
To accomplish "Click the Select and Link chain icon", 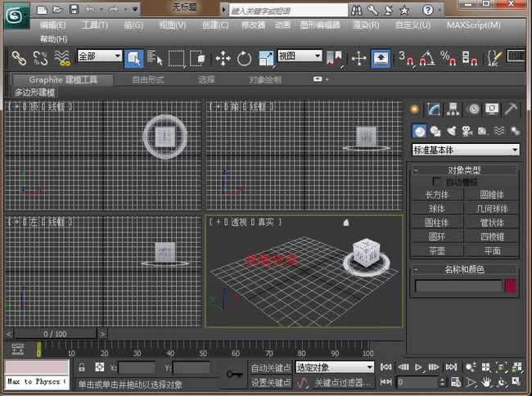I will (18, 58).
